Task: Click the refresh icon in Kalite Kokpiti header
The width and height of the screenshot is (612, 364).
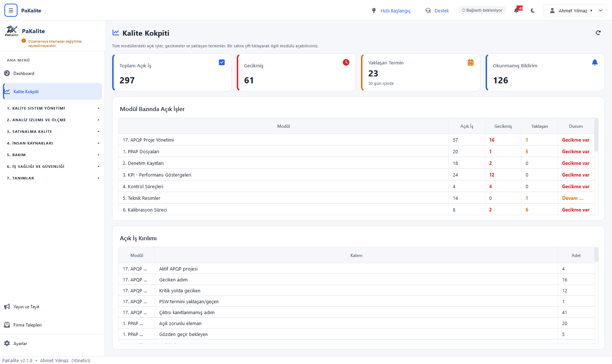Action: coord(598,33)
